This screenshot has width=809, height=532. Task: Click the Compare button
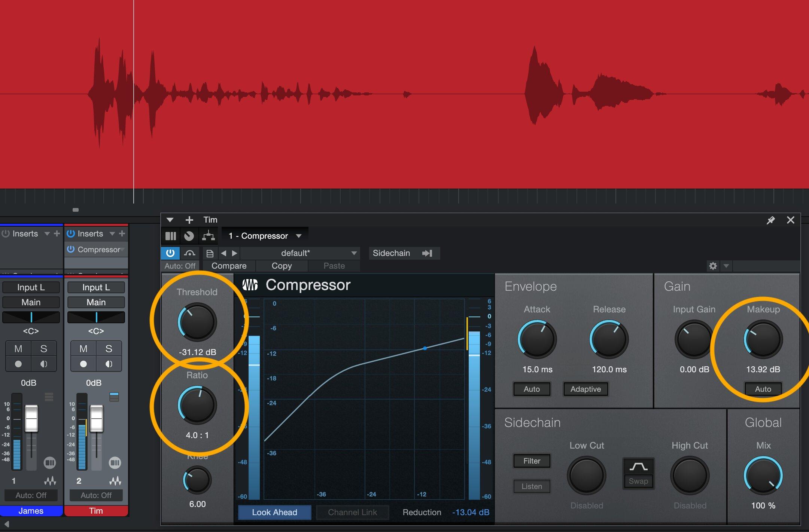(229, 266)
